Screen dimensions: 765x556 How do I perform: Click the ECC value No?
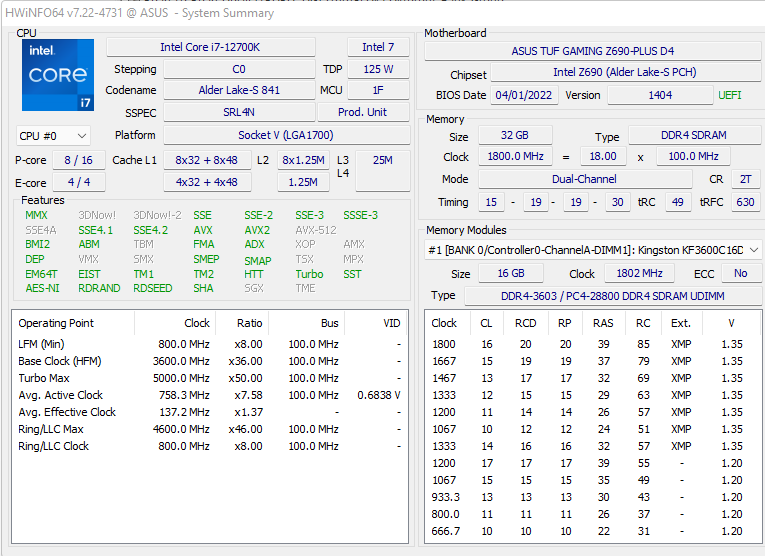pyautogui.click(x=741, y=273)
